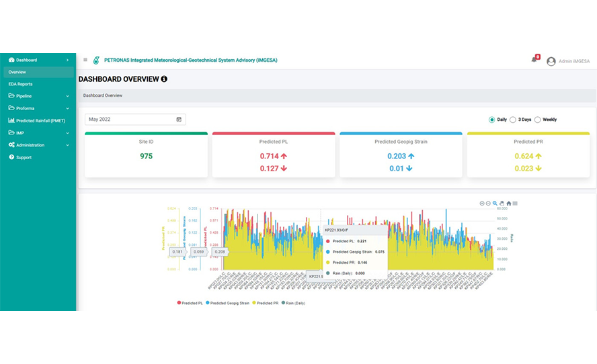Click the info icon beside DASHBOARD OVERVIEW
This screenshot has height=364, width=597.
click(x=164, y=79)
